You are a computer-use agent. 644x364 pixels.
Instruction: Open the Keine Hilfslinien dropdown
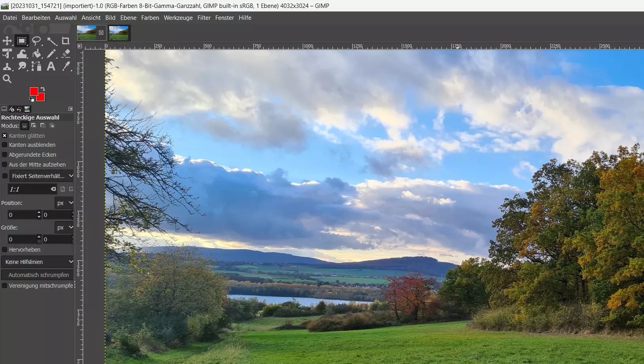[x=38, y=262]
